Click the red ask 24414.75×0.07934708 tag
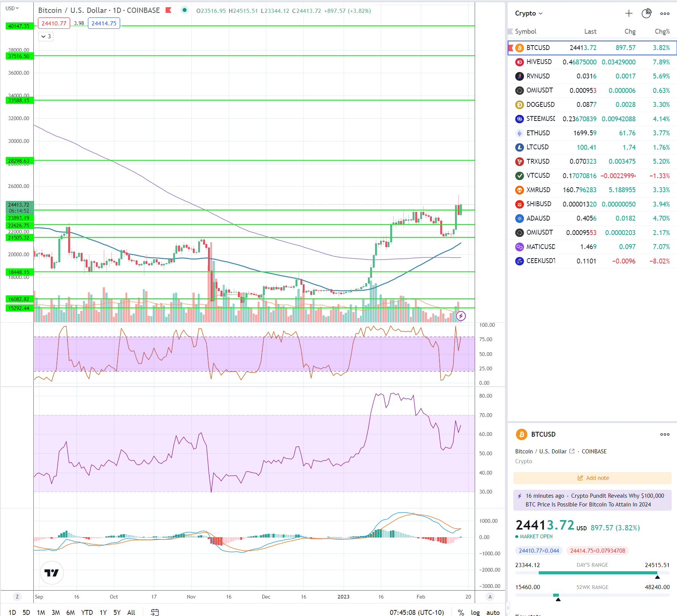 tap(597, 551)
